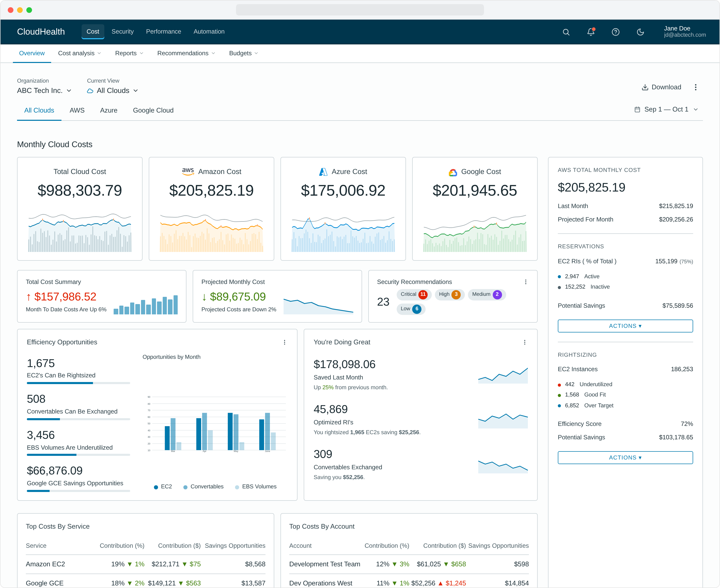Click EBS Volumes Are Underutilized progress bar
Viewport: 720px width, 588px height.
coord(78,455)
